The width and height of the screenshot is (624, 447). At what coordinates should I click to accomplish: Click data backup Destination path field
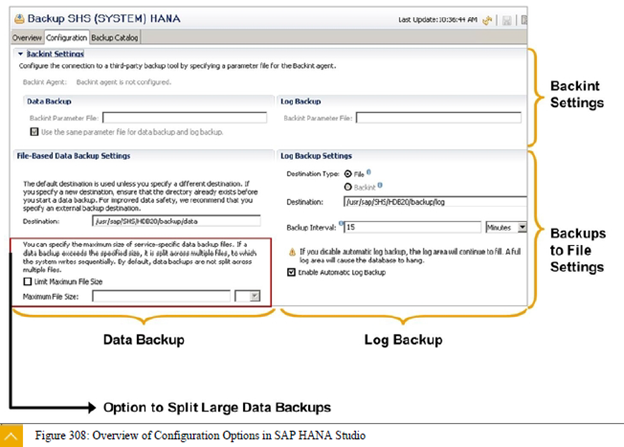176,221
